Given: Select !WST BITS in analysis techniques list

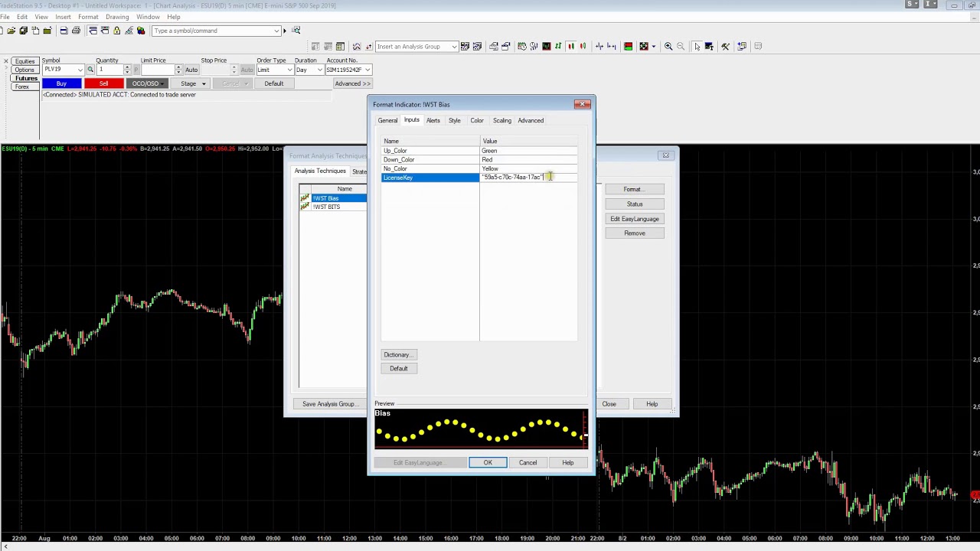Looking at the screenshot, I should (326, 207).
